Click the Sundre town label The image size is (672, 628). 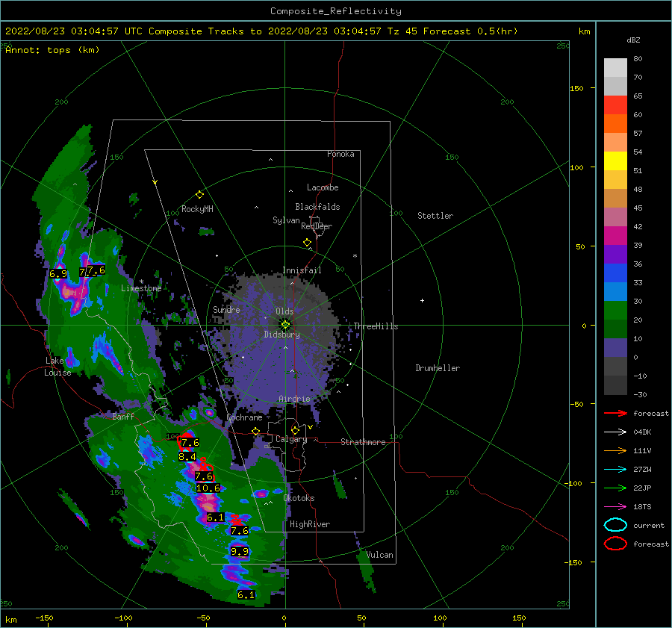(x=226, y=309)
